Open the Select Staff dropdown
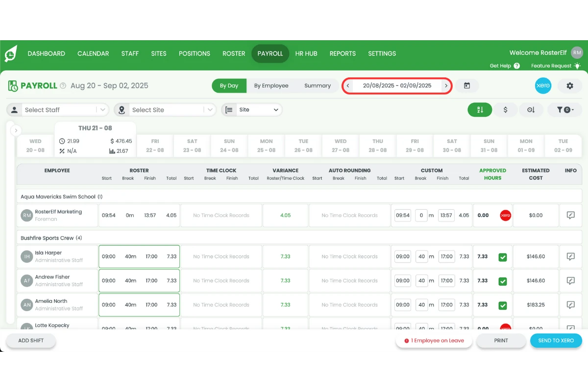588x392 pixels. tap(58, 110)
